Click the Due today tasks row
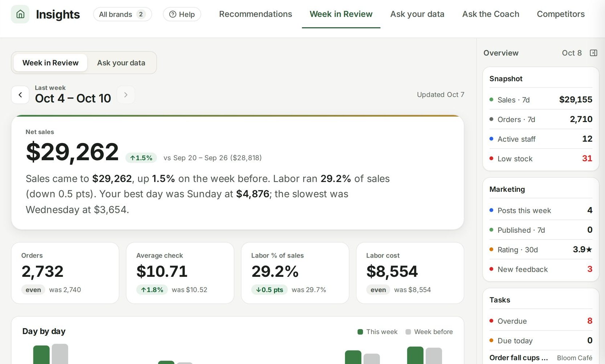The height and width of the screenshot is (364, 605). point(541,340)
